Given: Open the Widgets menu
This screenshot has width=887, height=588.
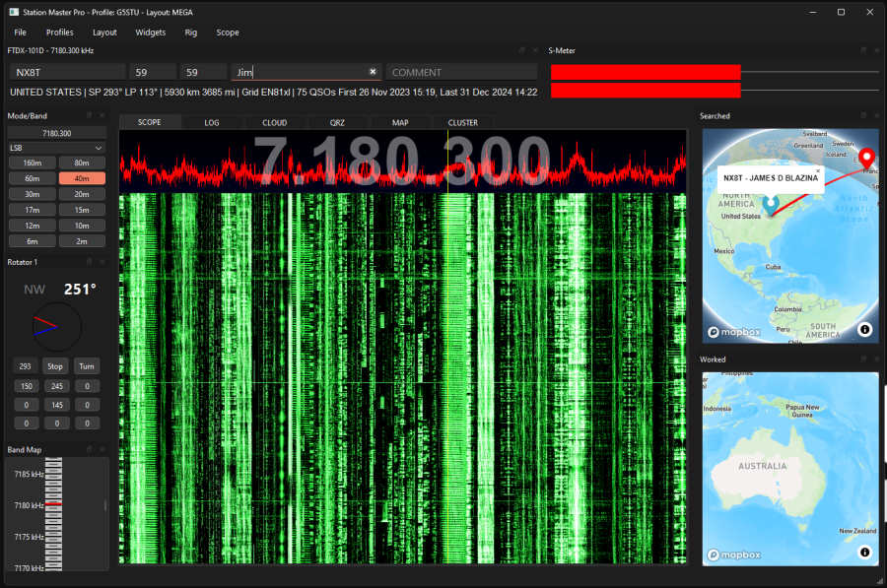Looking at the screenshot, I should [151, 33].
